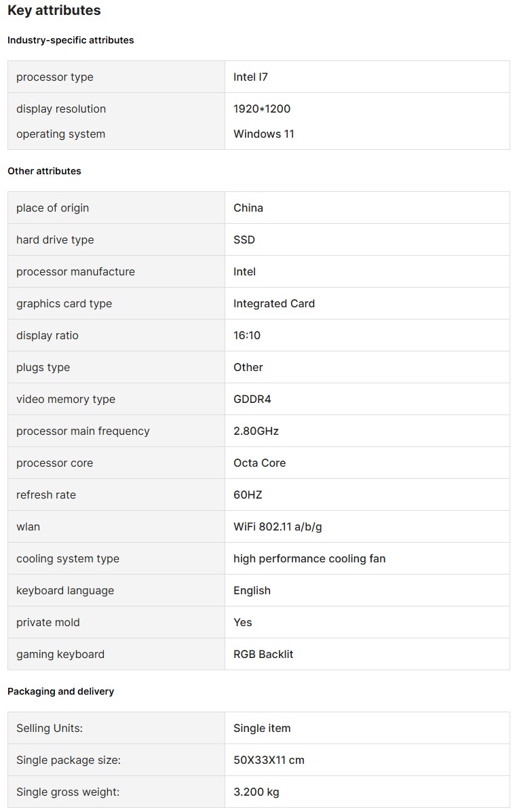
Task: Click the 1920*1200 display resolution value
Action: pos(262,109)
